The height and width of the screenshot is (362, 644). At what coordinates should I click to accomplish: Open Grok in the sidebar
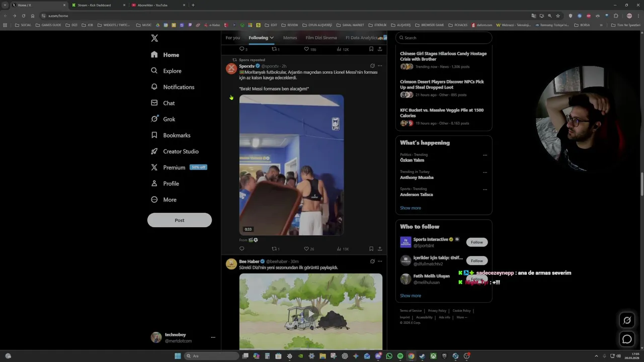(x=163, y=119)
